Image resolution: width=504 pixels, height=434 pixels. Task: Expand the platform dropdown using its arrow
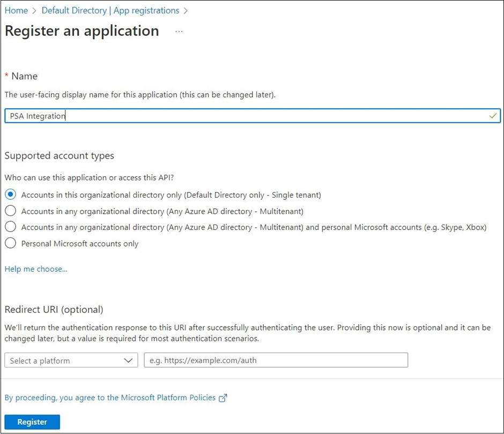point(128,361)
